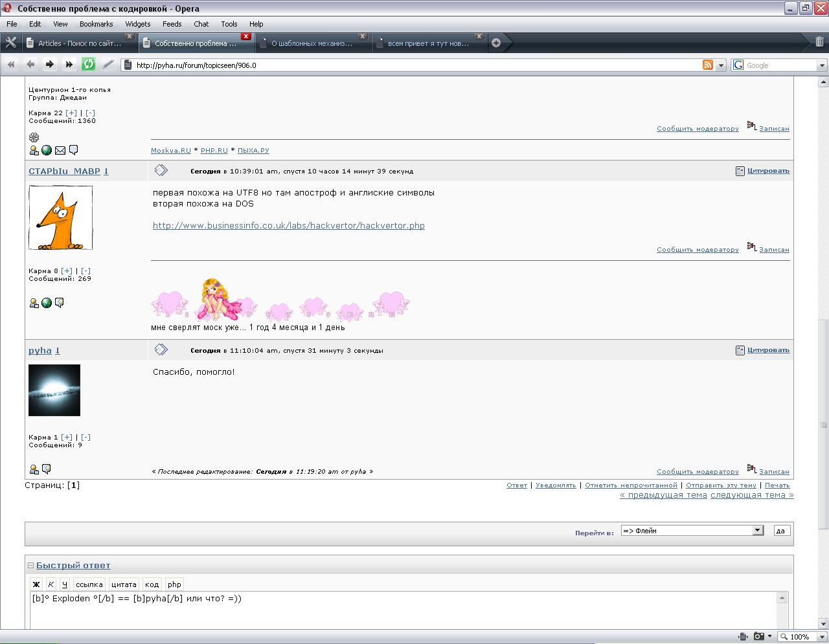The height and width of the screenshot is (644, 829).
Task: Click the Wand password icon
Action: [x=108, y=64]
